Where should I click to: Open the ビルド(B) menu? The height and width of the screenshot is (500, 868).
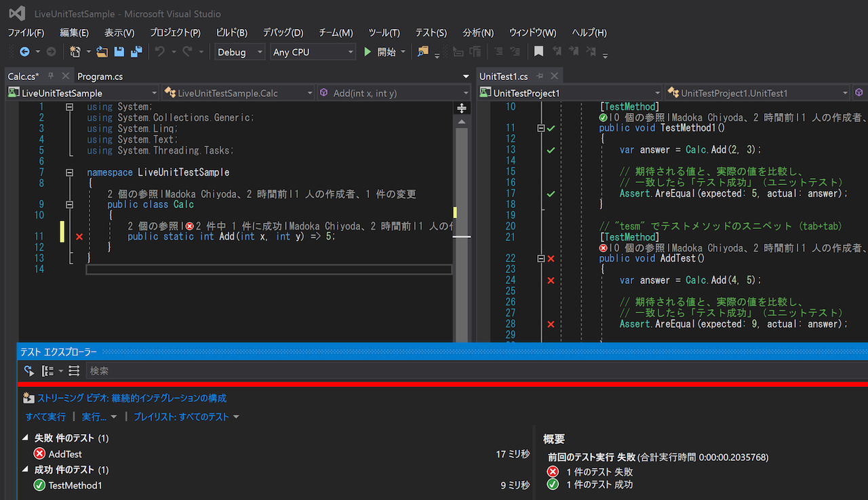pos(231,33)
